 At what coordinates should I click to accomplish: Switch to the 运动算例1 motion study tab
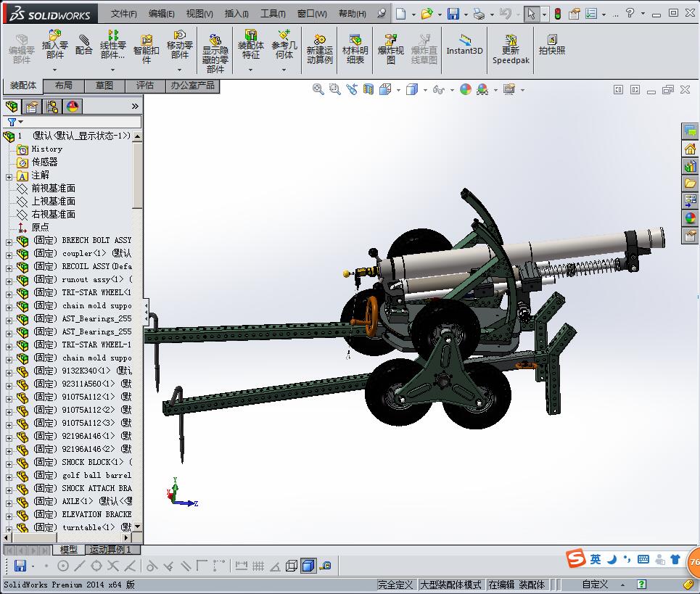coord(110,549)
